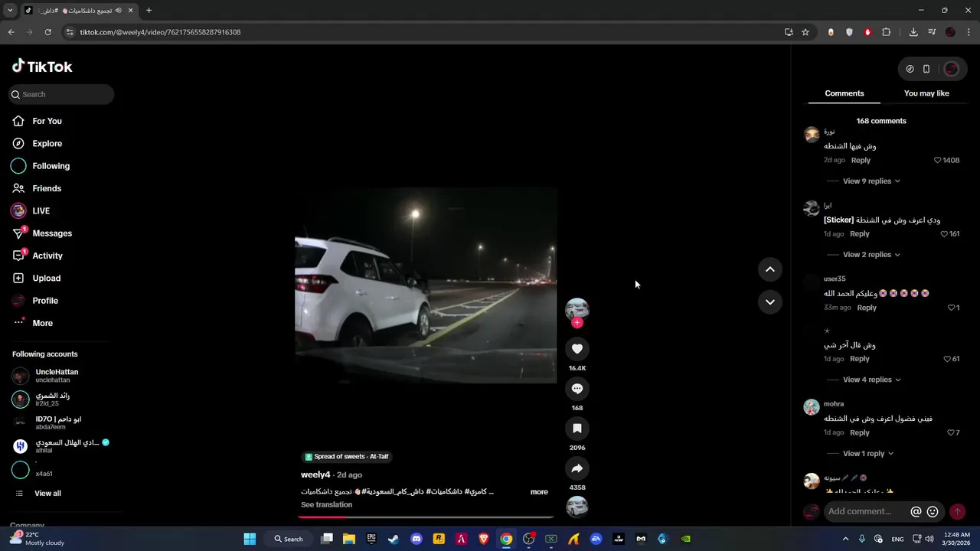Viewport: 980px width, 551px height.
Task: Mention someone with the @ icon
Action: coord(916,512)
